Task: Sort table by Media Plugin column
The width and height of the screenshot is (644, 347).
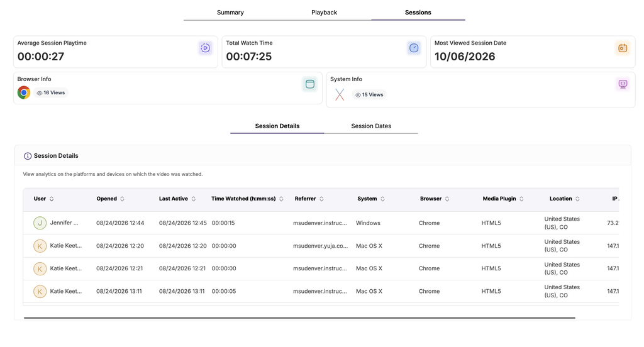Action: point(521,199)
